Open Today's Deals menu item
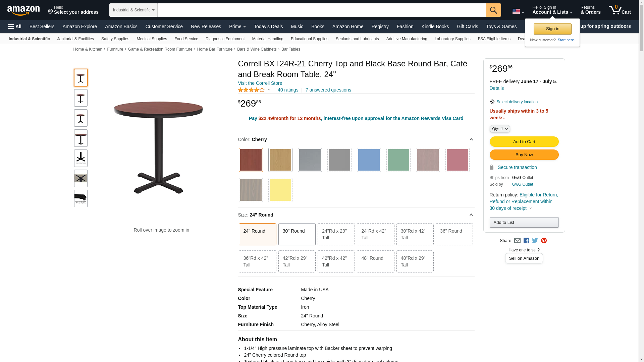Viewport: 644px width, 362px height. coord(268,26)
